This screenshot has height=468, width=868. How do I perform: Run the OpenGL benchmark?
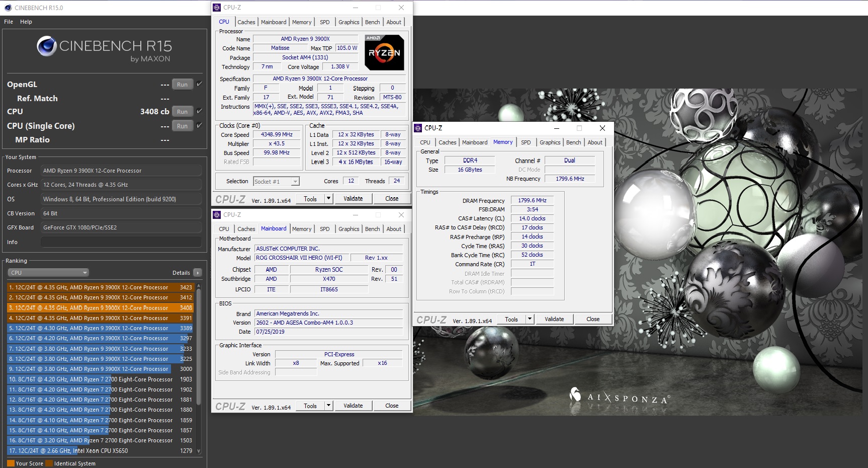click(x=182, y=85)
